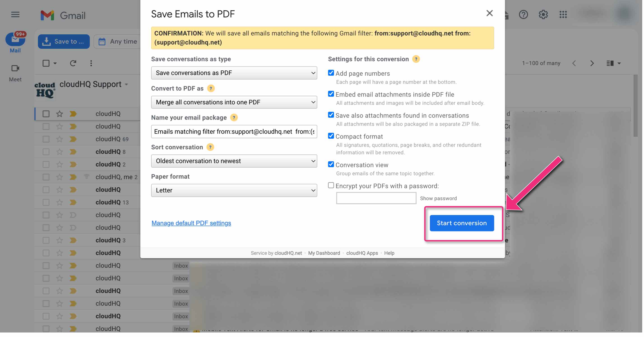Star the cloudHQ, me 2 email
This screenshot has height=337, width=644.
[x=59, y=177]
